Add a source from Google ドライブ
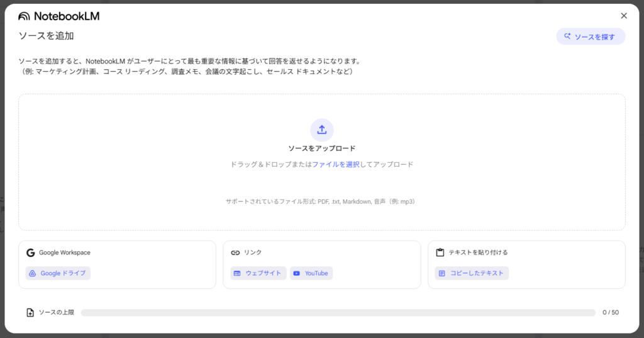644x338 pixels. click(58, 273)
